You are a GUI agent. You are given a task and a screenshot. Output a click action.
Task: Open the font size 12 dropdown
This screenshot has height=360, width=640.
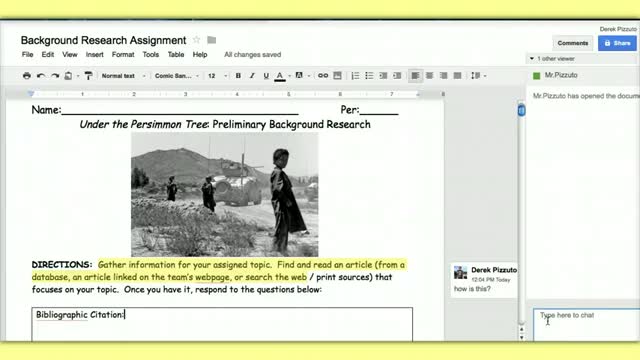coord(217,76)
